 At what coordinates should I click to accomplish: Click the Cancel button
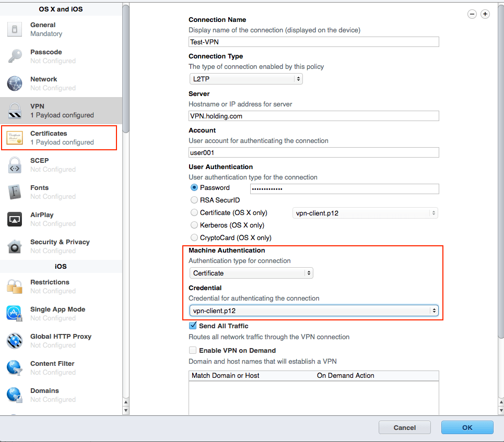pos(404,427)
